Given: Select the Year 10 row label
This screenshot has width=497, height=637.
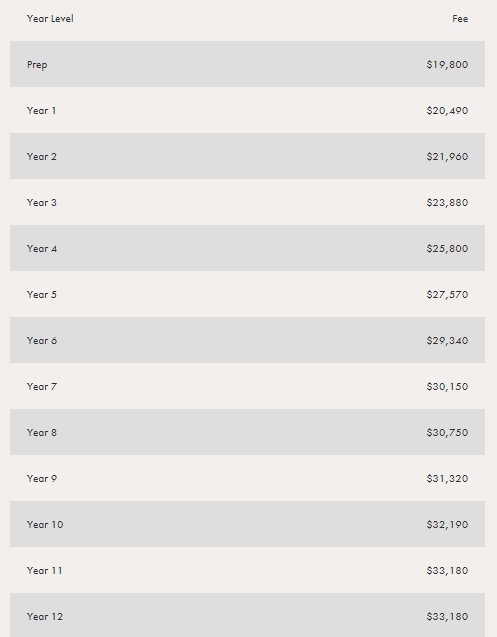Looking at the screenshot, I should (45, 524).
